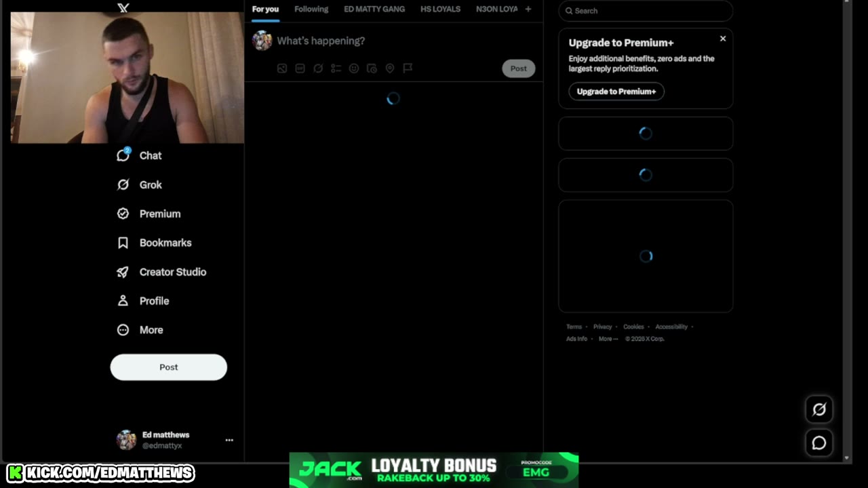Click the white Post button in sidebar

pyautogui.click(x=169, y=367)
